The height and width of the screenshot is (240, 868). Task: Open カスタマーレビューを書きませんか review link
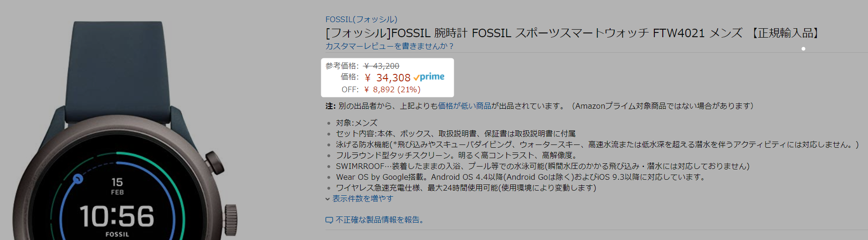click(389, 46)
